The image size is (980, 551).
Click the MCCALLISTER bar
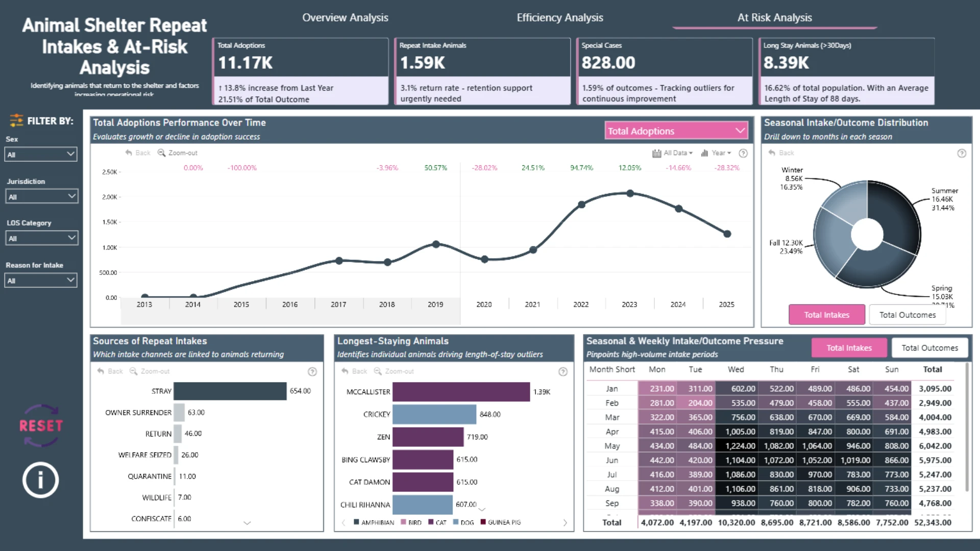coord(461,392)
